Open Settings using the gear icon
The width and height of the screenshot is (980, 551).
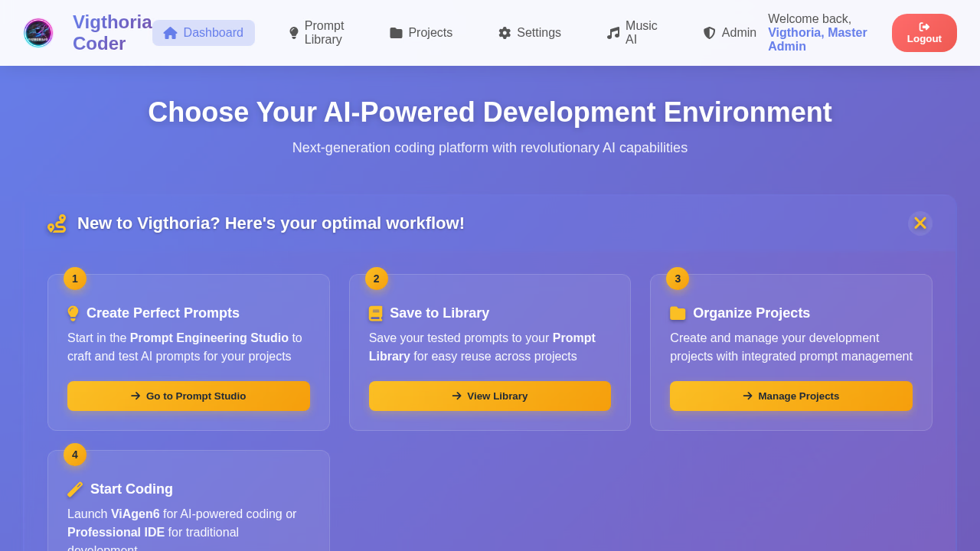coord(505,33)
